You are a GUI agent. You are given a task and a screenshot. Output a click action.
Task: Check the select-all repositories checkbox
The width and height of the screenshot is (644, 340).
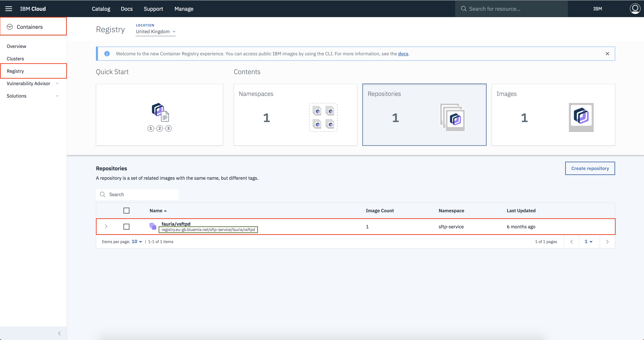(126, 211)
